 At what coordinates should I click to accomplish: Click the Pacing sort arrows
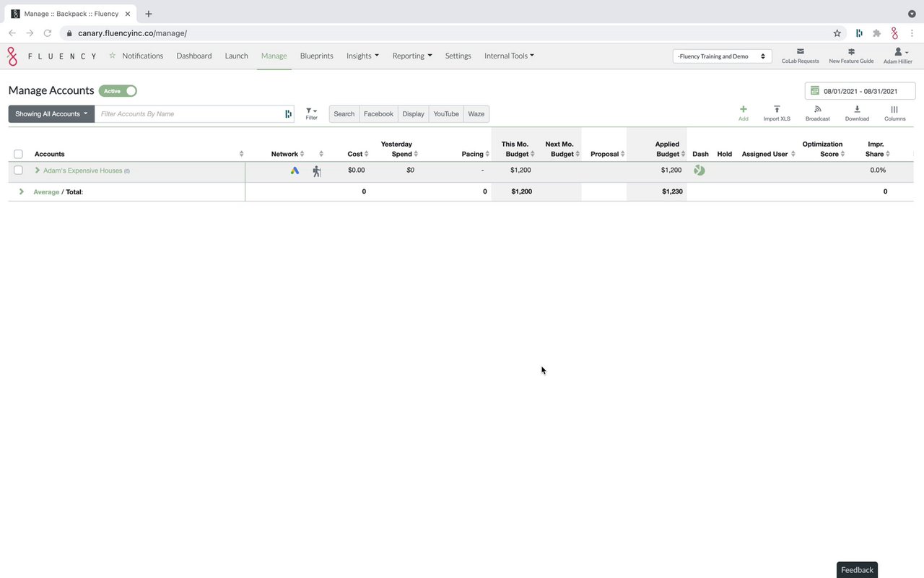coord(487,154)
